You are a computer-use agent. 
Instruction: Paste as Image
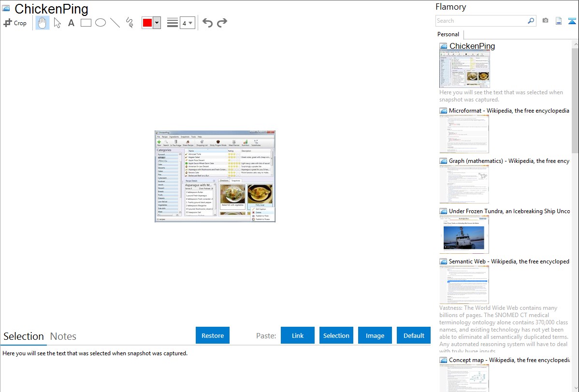[x=375, y=335]
